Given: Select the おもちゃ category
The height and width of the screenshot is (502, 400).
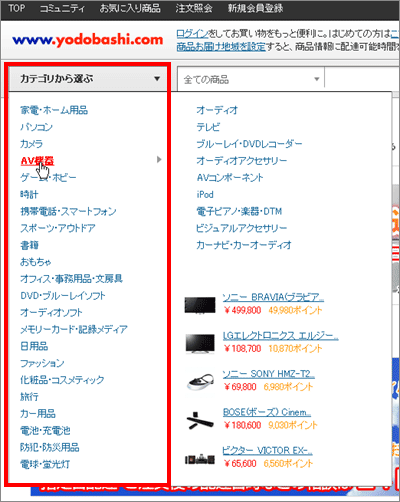Looking at the screenshot, I should tap(36, 262).
